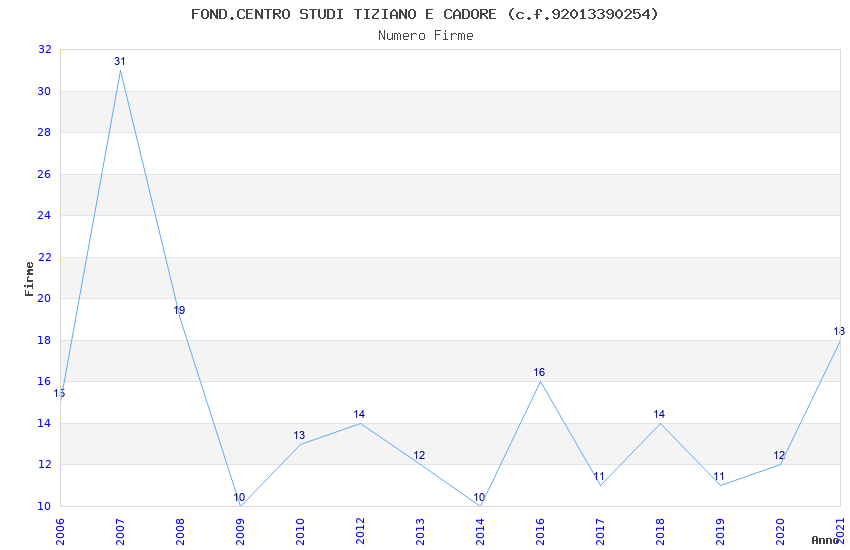Select the 11 data label at 2017
850x550 pixels.
599,476
